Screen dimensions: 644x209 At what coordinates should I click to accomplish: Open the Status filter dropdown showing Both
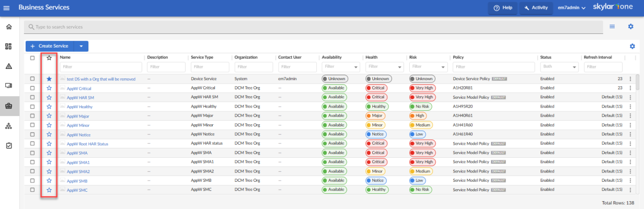coord(559,67)
